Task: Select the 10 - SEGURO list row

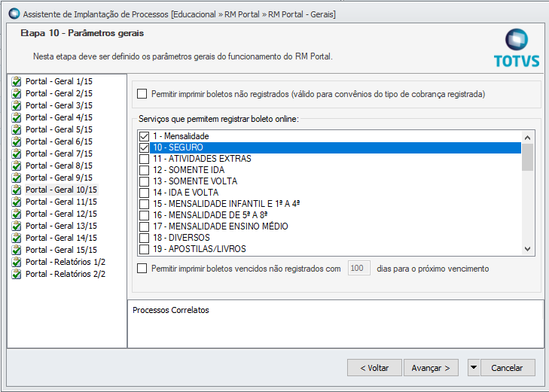Action: click(x=335, y=147)
